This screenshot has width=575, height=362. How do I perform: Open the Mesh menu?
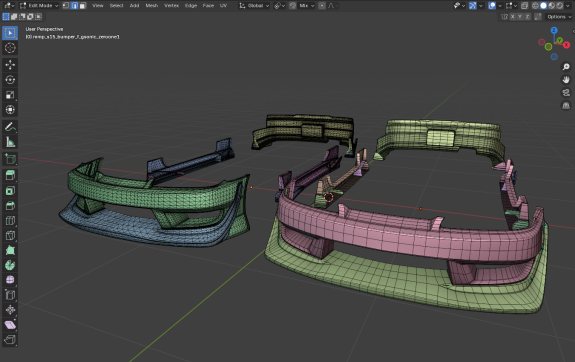tap(151, 6)
